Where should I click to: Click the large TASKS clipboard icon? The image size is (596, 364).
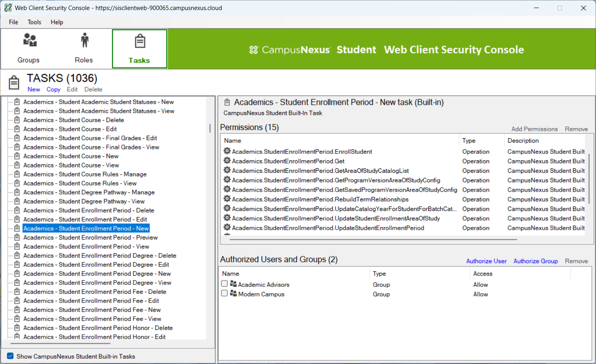point(14,82)
